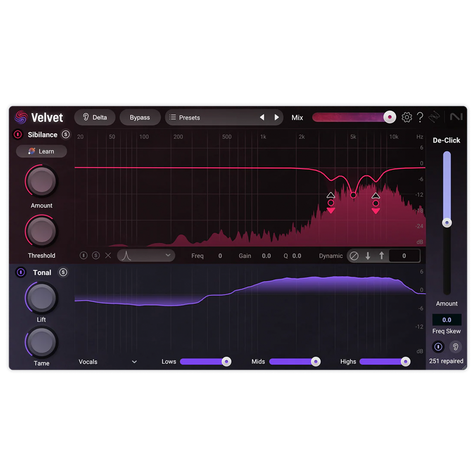Viewport: 476px width, 476px height.
Task: Toggle plugin Bypass
Action: click(x=140, y=117)
